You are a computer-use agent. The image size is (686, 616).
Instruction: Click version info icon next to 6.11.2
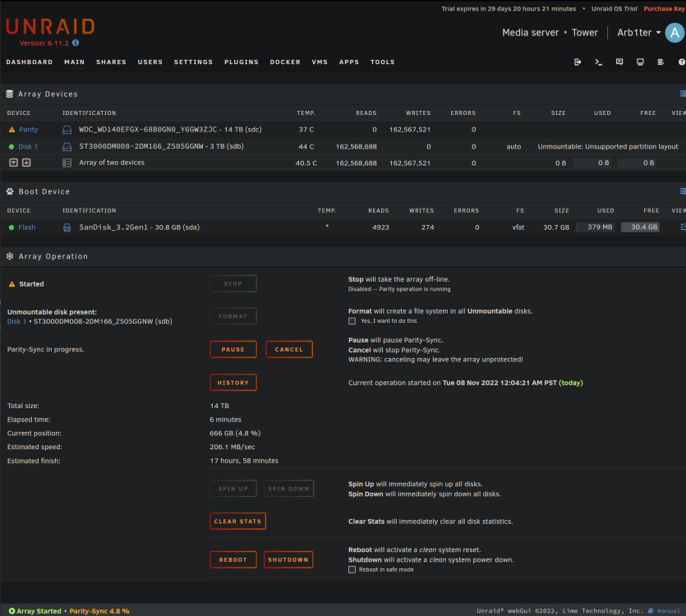point(76,43)
